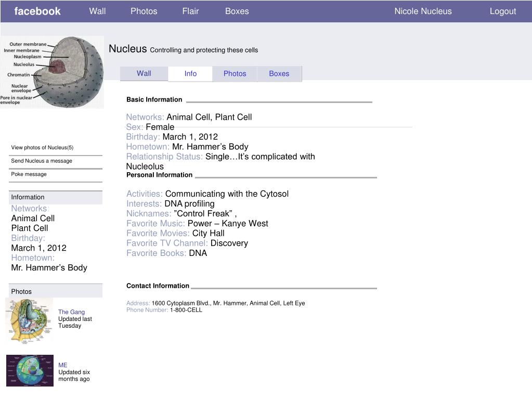The image size is (532, 399).
Task: Click the '1600 Cytoplasm Blvd.' address text
Action: point(181,303)
